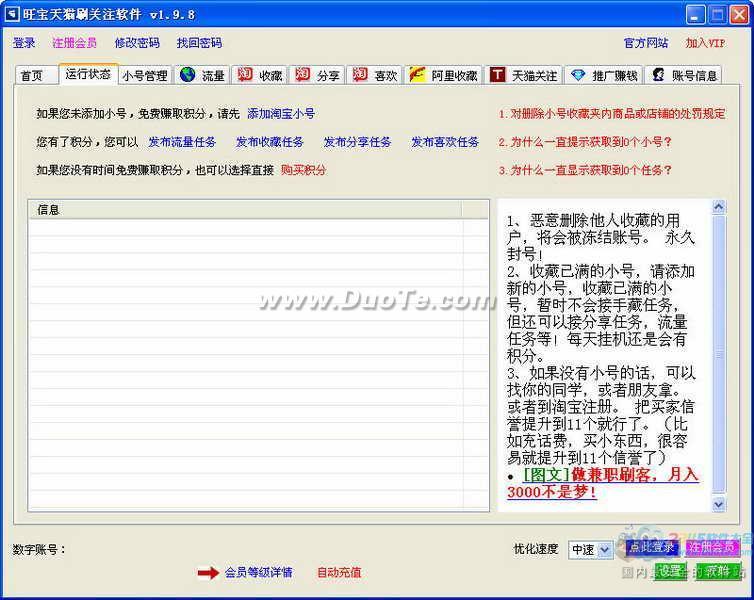The width and height of the screenshot is (754, 600).
Task: Close the 旺宝天猫刷关注软件 window
Action: [739, 15]
